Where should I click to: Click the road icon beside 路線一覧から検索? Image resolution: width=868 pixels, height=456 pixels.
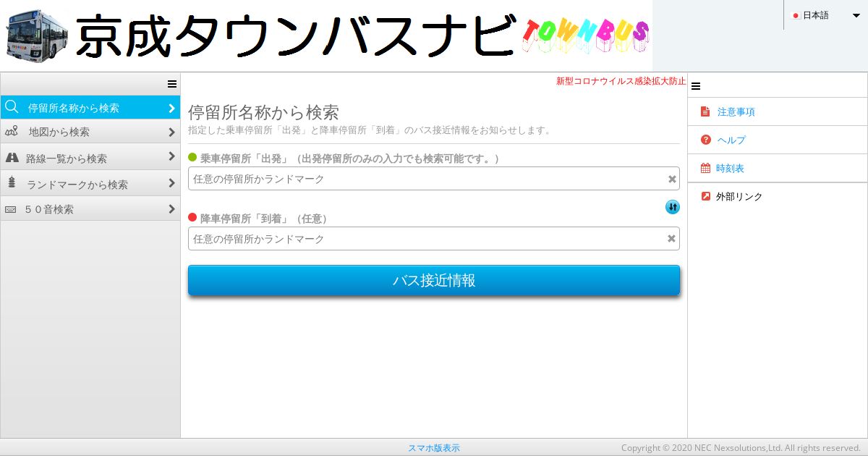coord(12,157)
